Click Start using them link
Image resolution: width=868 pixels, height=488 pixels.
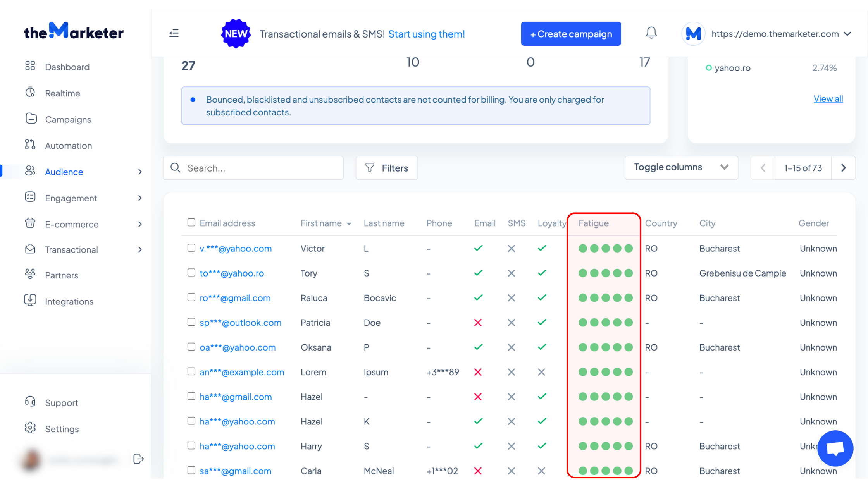pyautogui.click(x=426, y=34)
